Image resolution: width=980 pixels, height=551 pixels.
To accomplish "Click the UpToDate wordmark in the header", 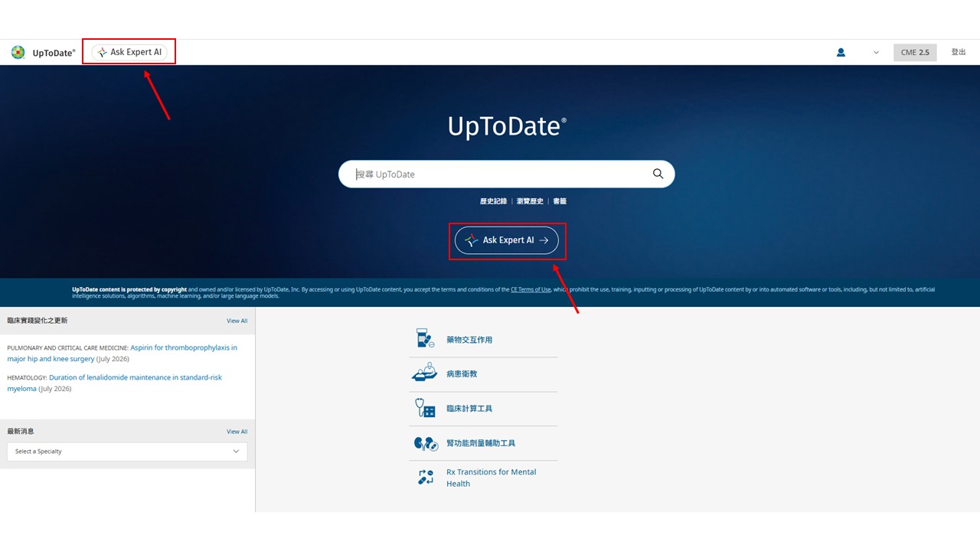I will tap(54, 53).
